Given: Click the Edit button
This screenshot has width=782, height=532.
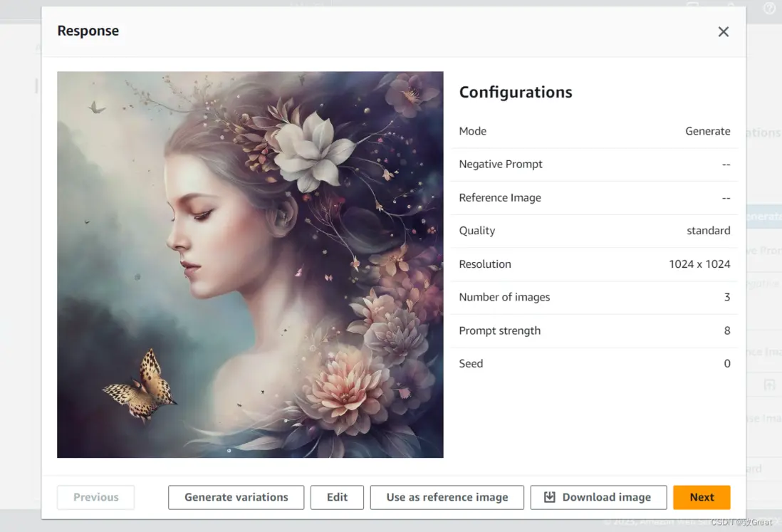Looking at the screenshot, I should [x=337, y=497].
